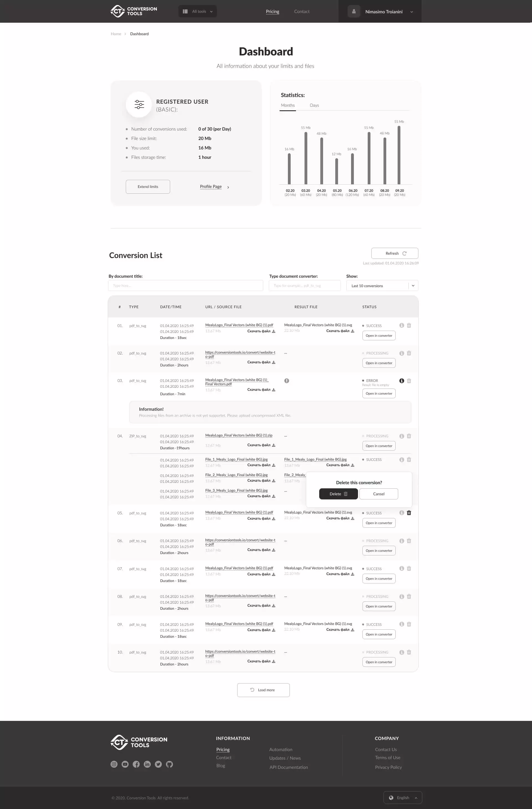
Task: Click the document title search field
Action: click(x=186, y=285)
